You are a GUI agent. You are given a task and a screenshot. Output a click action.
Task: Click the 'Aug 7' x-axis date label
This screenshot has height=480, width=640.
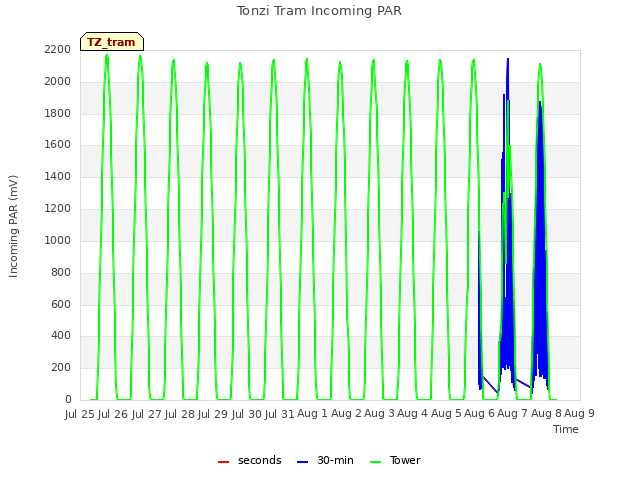(513, 414)
